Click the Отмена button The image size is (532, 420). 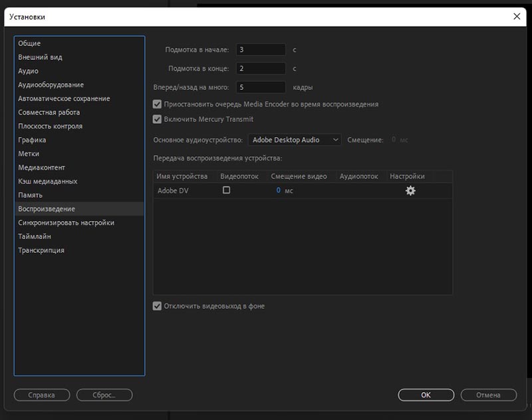click(488, 395)
